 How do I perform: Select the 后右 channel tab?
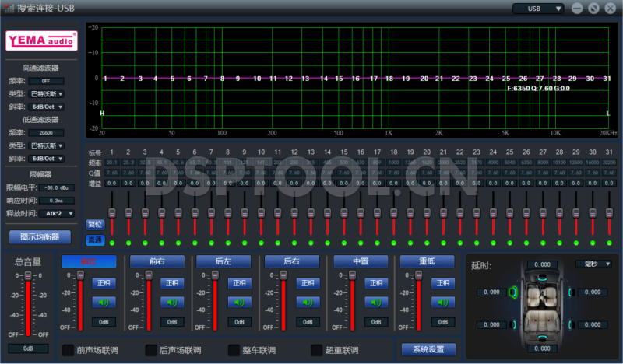292,261
